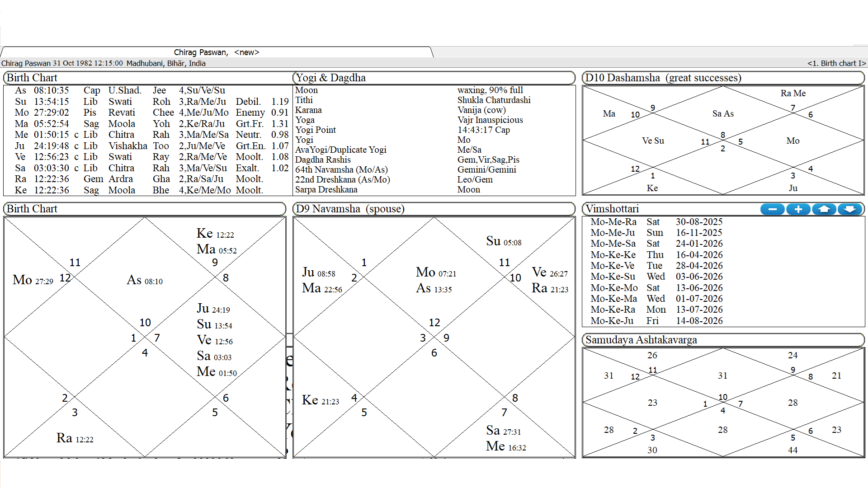Click the '1. Birth chart I' page selector
The width and height of the screenshot is (868, 488).
(836, 63)
